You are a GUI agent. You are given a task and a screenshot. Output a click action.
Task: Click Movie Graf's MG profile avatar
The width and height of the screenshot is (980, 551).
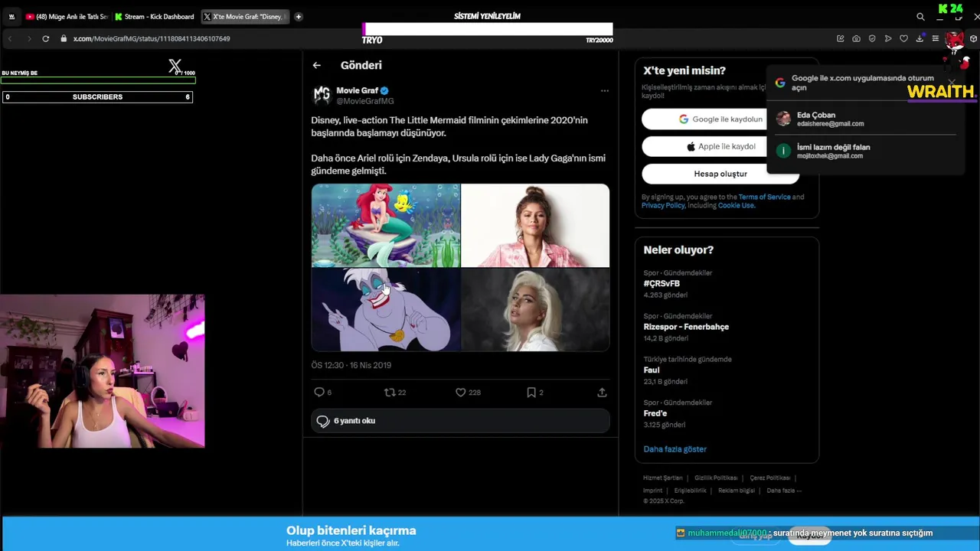pos(322,95)
